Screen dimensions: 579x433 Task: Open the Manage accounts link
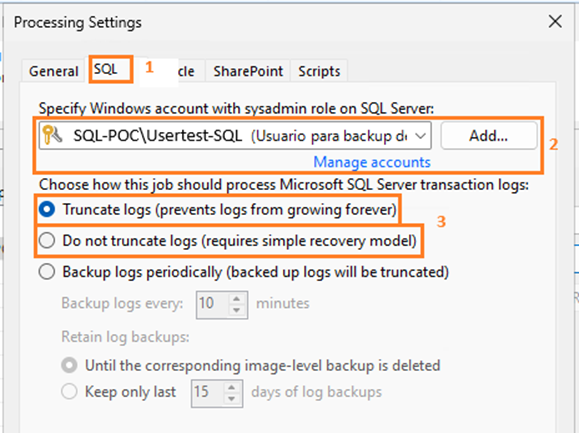point(372,162)
